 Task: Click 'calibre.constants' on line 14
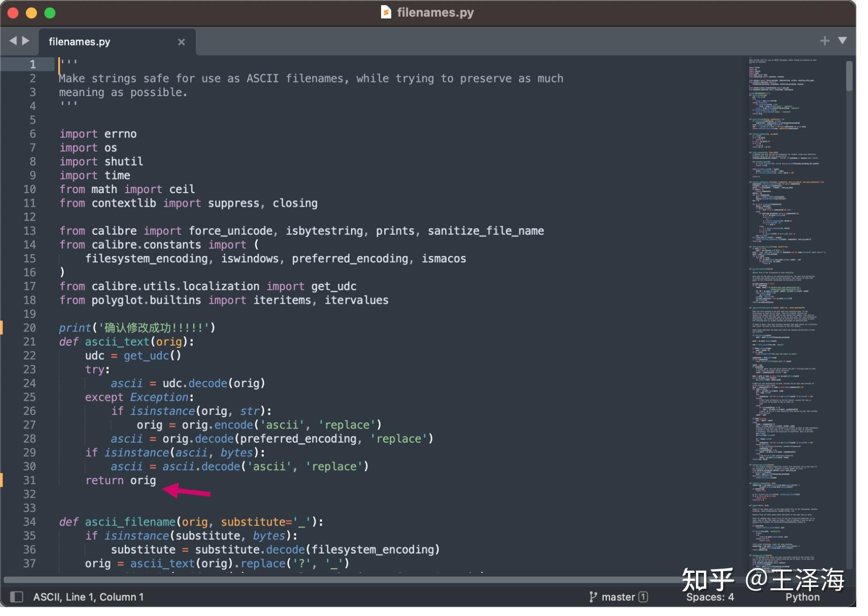pyautogui.click(x=146, y=245)
